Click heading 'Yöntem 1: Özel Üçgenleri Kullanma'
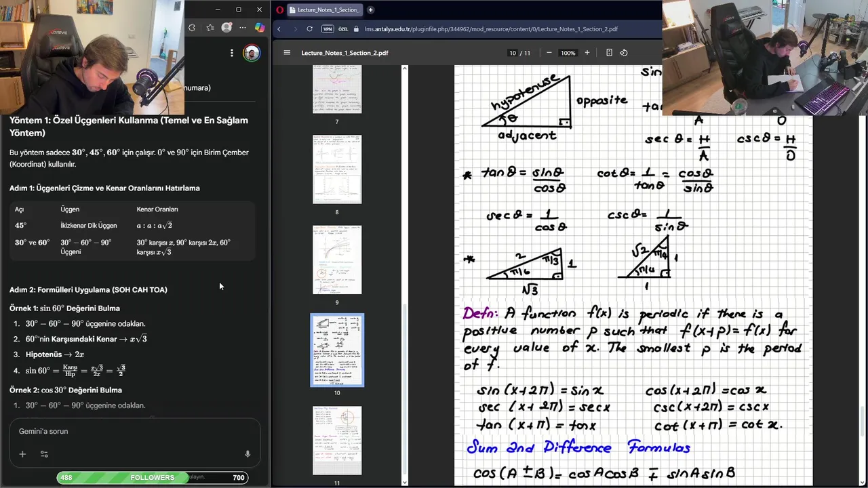The width and height of the screenshot is (868, 488). pyautogui.click(x=129, y=126)
